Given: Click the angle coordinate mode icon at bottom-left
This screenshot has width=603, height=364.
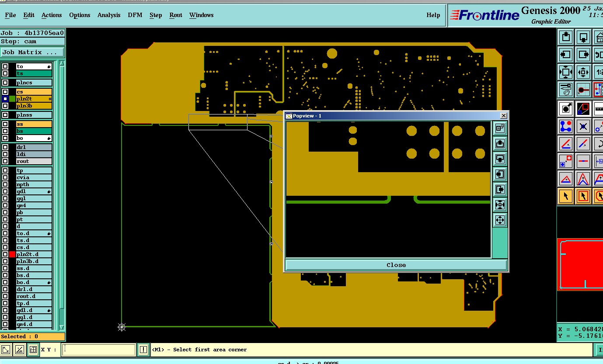Looking at the screenshot, I should click(19, 350).
